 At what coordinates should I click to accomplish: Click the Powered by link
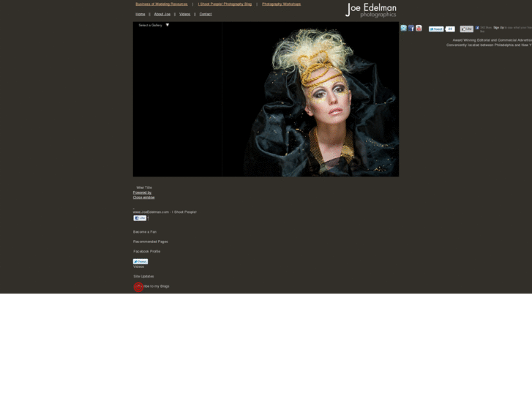pos(142,193)
